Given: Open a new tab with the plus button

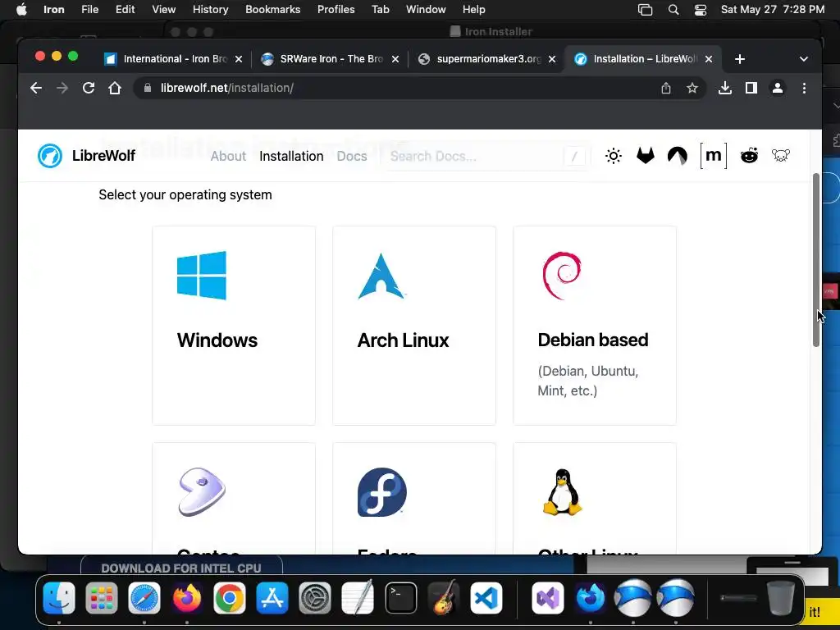Looking at the screenshot, I should [x=740, y=59].
